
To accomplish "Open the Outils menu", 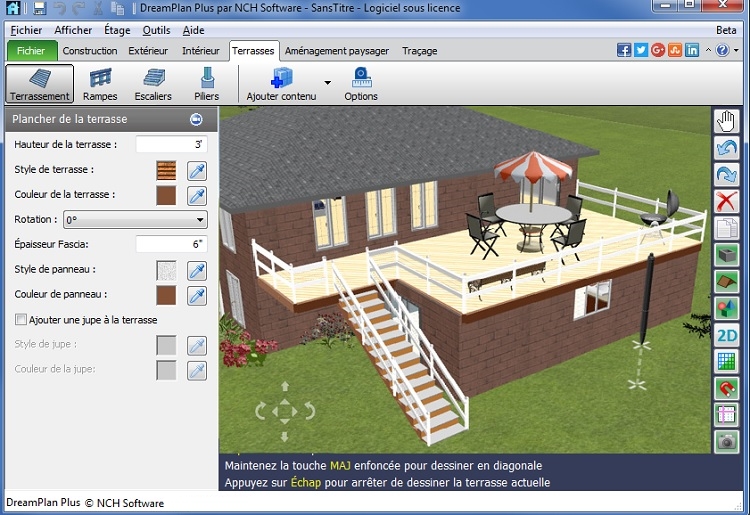I will point(156,30).
